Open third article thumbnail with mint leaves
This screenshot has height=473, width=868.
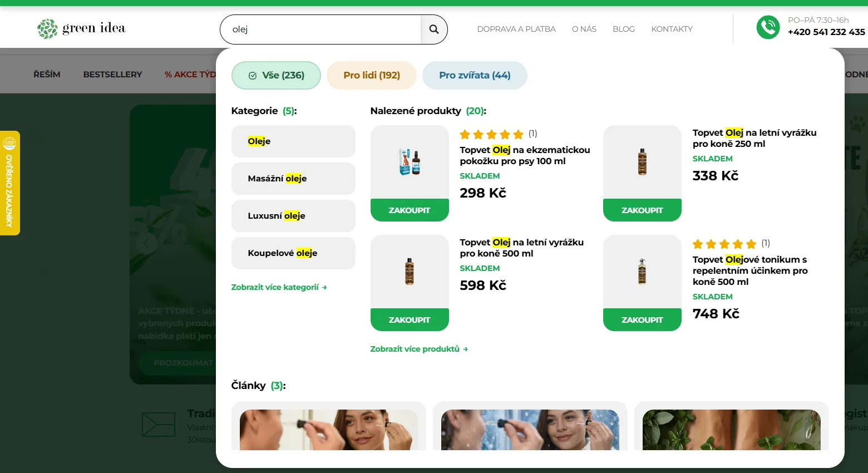732,430
